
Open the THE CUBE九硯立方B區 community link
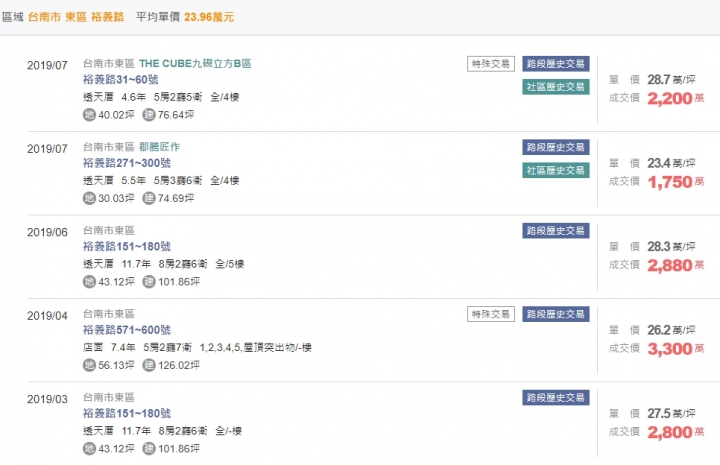click(x=195, y=64)
